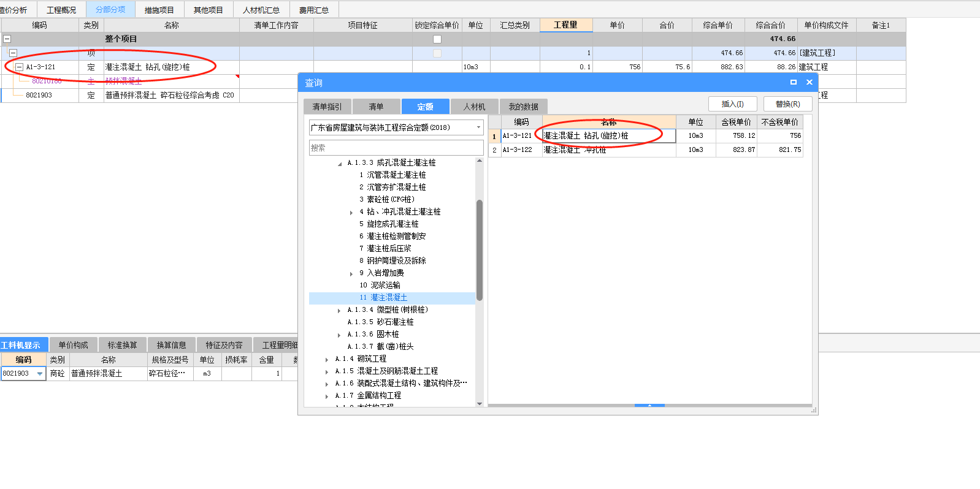Image resolution: width=980 pixels, height=489 pixels.
Task: Open the 费用汇总 tab
Action: point(314,10)
